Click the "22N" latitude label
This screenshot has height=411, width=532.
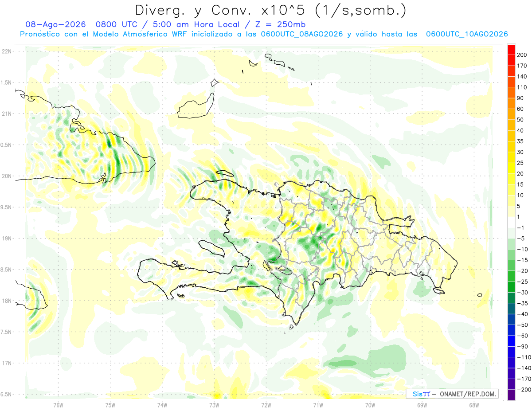pyautogui.click(x=6, y=51)
